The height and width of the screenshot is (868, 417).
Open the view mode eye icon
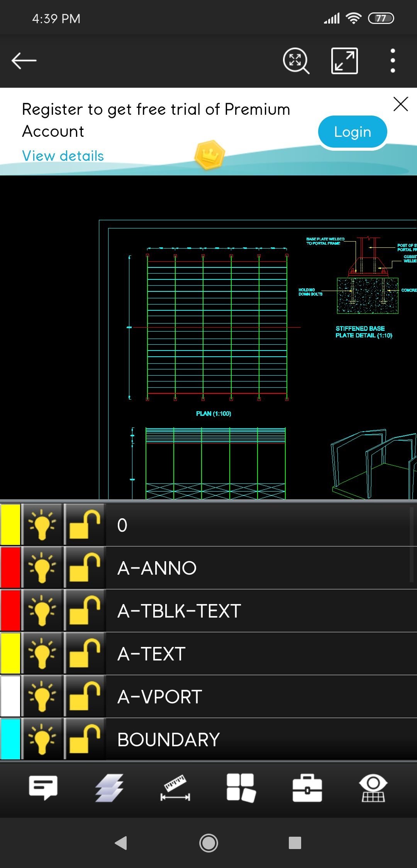click(373, 788)
